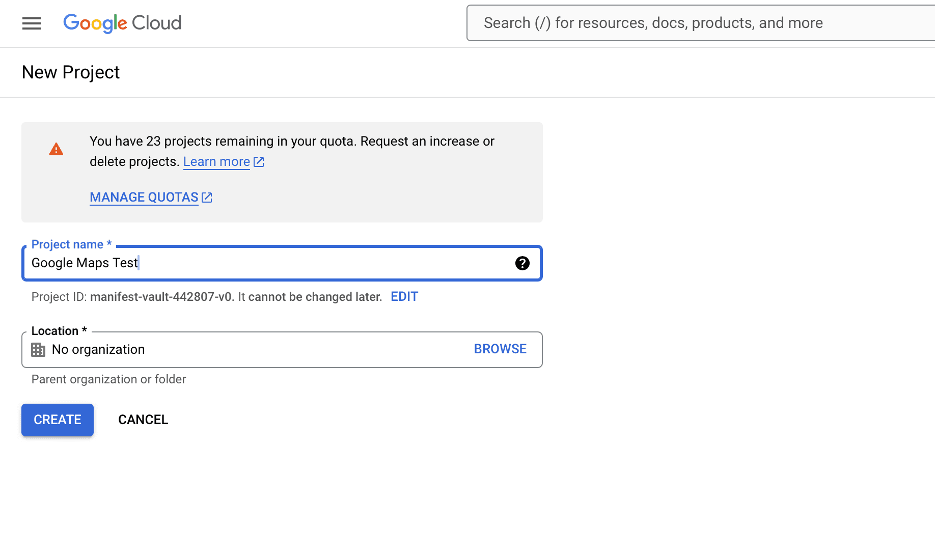Open the Project name help tooltip icon
The width and height of the screenshot is (935, 560).
(522, 263)
